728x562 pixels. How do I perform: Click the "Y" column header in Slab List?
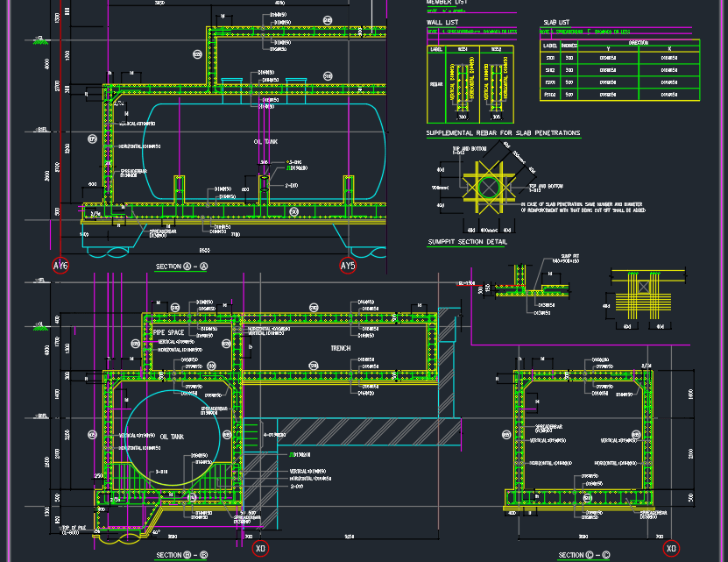point(608,49)
